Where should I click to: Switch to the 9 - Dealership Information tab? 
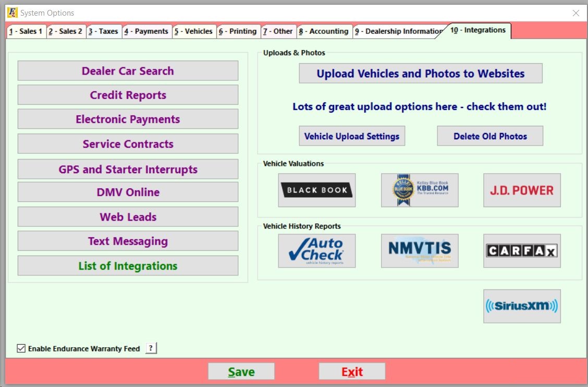(398, 31)
